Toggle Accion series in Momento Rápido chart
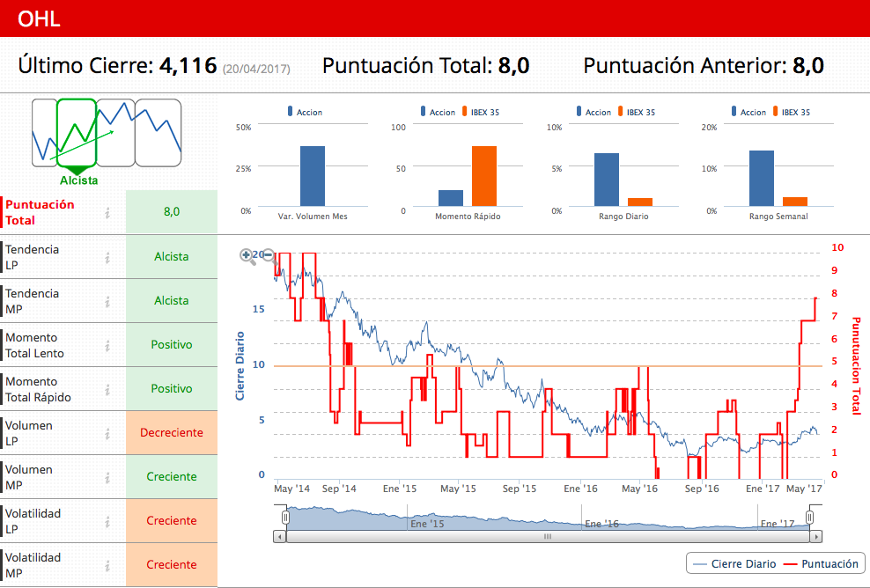Screen dimensions: 870x588 (438, 112)
